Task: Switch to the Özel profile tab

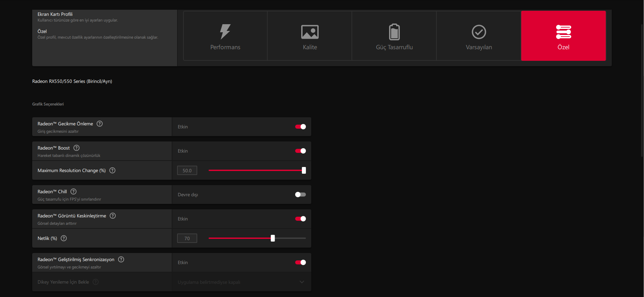Action: click(x=563, y=36)
